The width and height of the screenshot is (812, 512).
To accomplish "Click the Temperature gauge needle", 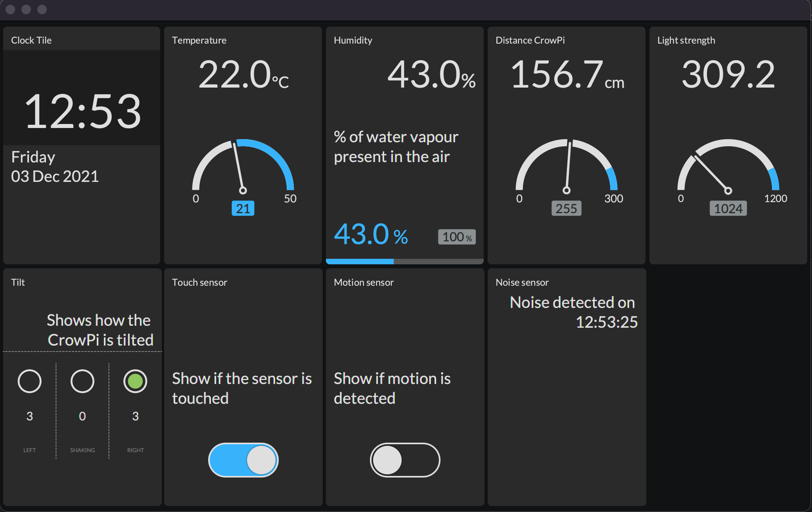I will pos(239,167).
